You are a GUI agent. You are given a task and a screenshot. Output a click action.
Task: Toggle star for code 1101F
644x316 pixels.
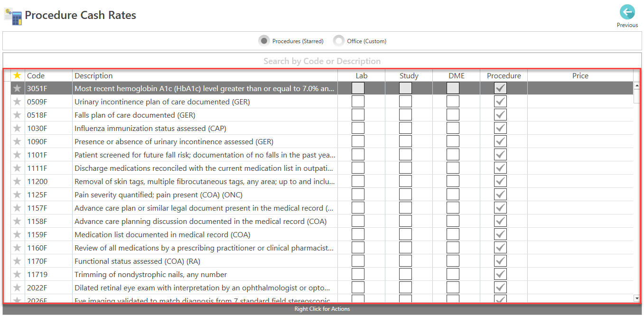click(x=18, y=155)
